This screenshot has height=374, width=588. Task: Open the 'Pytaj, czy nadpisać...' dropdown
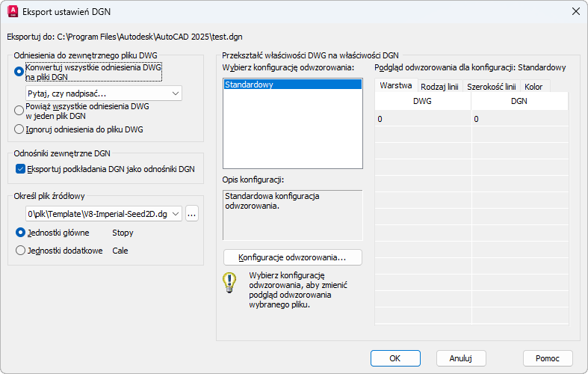point(104,93)
